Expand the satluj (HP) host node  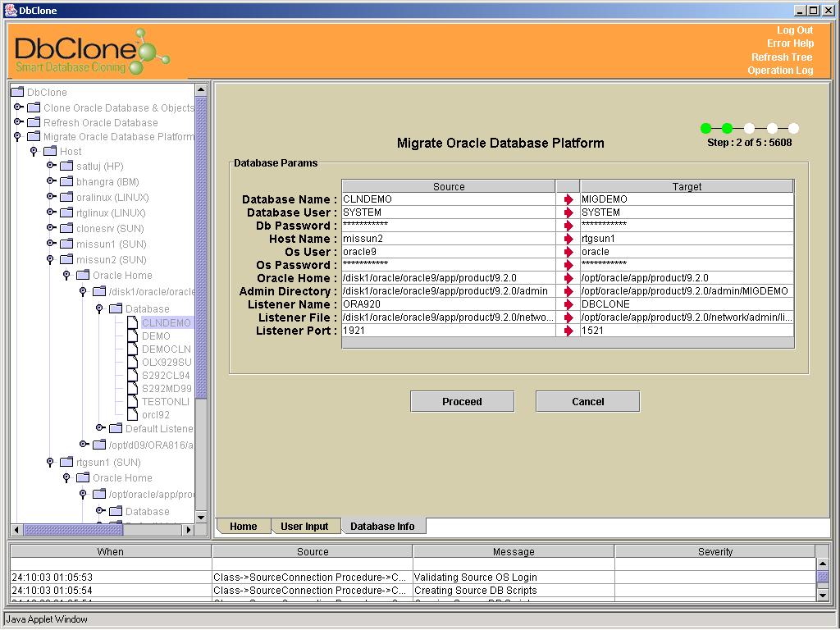51,166
